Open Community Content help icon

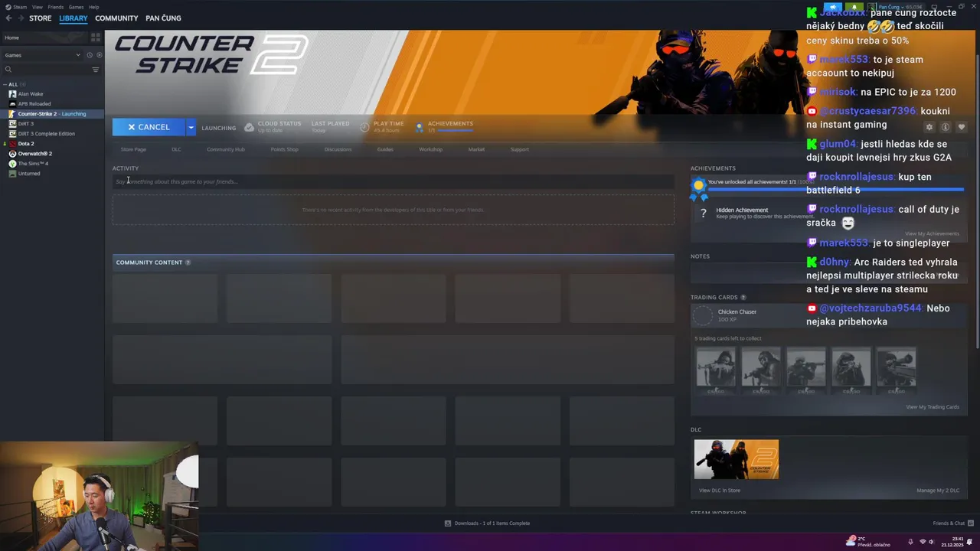tap(188, 262)
